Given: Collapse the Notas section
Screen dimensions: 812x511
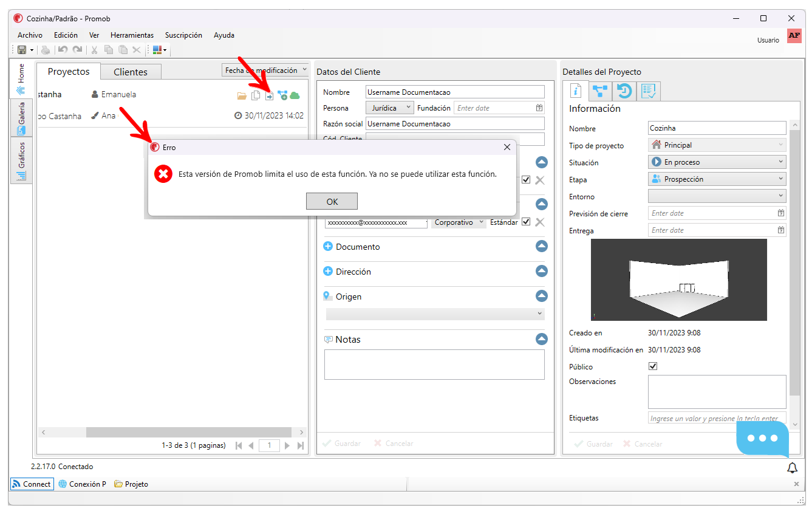Looking at the screenshot, I should pos(542,339).
